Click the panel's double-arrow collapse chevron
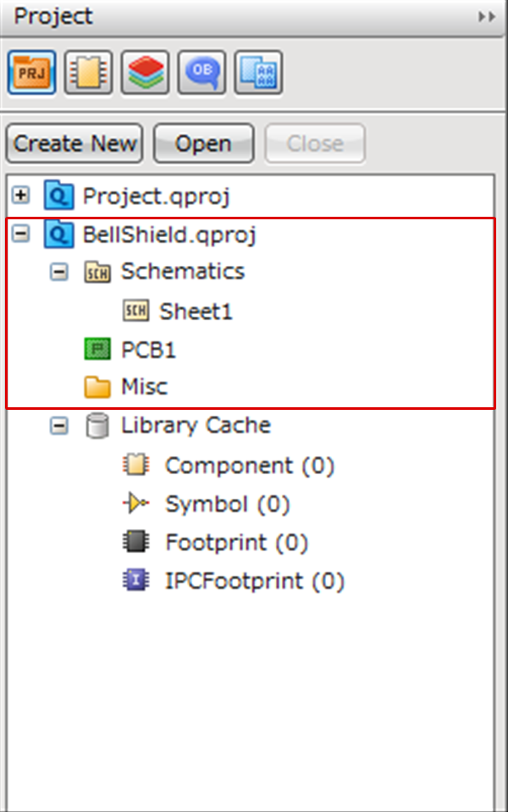Image resolution: width=508 pixels, height=812 pixels. (x=486, y=17)
